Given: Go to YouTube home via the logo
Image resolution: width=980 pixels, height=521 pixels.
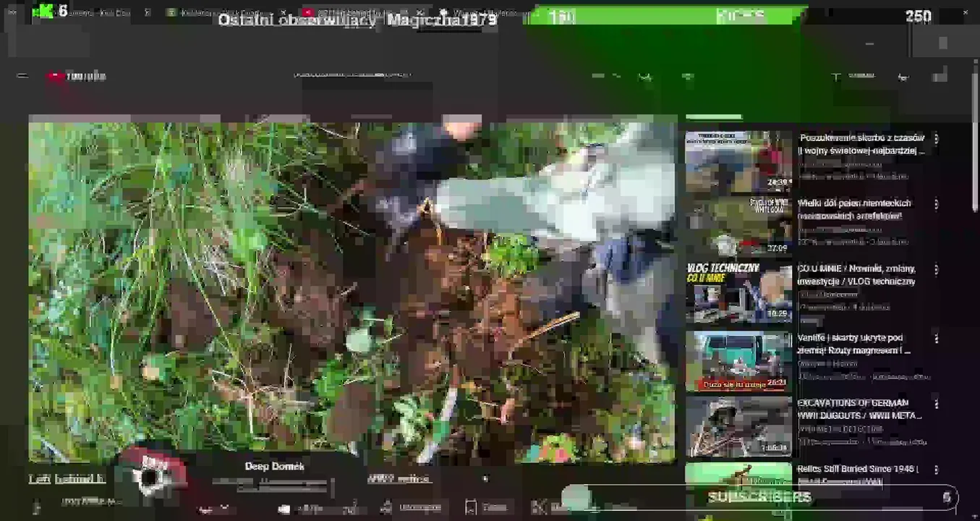Looking at the screenshot, I should coord(77,76).
